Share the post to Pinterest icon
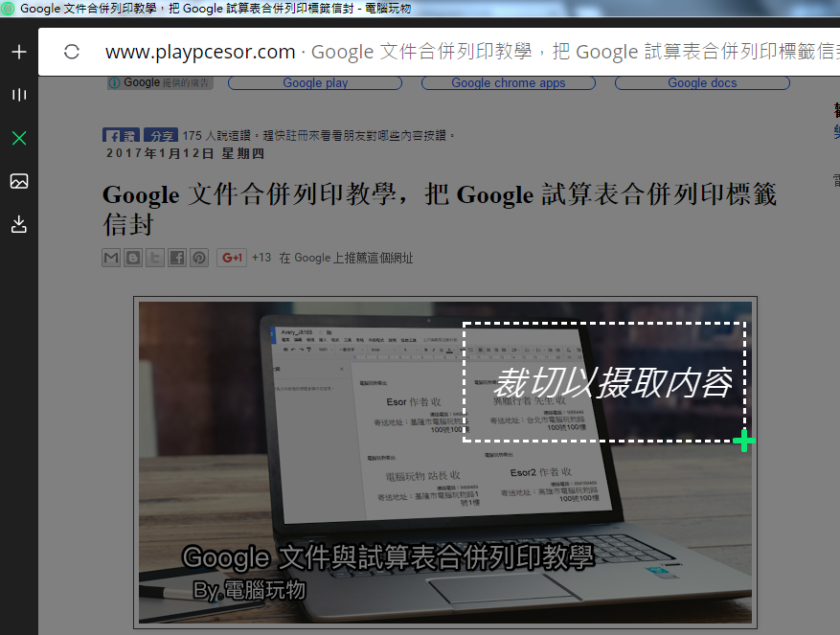The height and width of the screenshot is (635, 840). (x=199, y=258)
